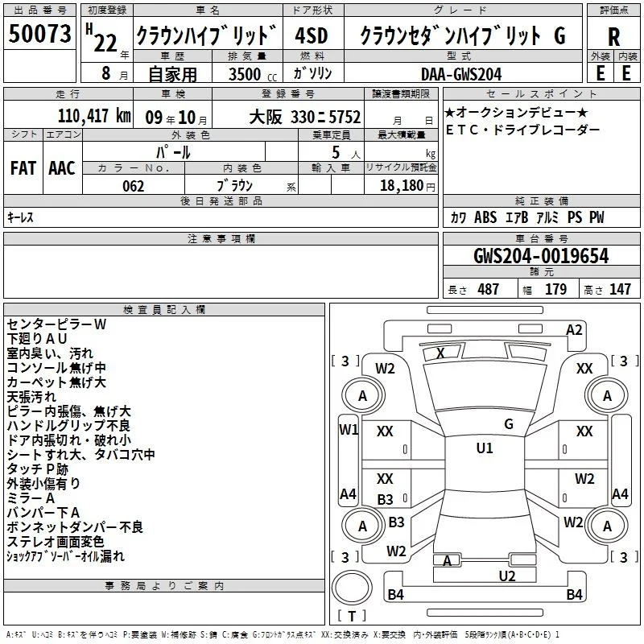This screenshot has width=644, height=644.
Task: Click the G mark on windshield
Action: [x=509, y=423]
